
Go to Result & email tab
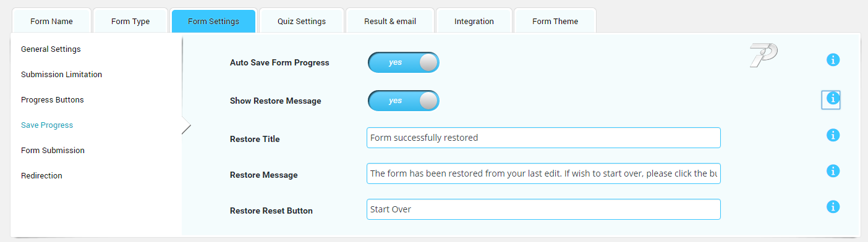(390, 21)
